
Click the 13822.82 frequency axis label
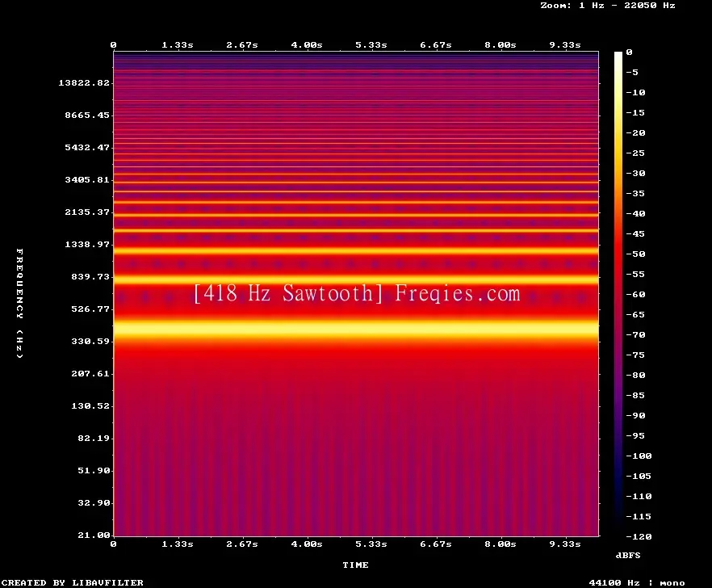click(x=84, y=82)
